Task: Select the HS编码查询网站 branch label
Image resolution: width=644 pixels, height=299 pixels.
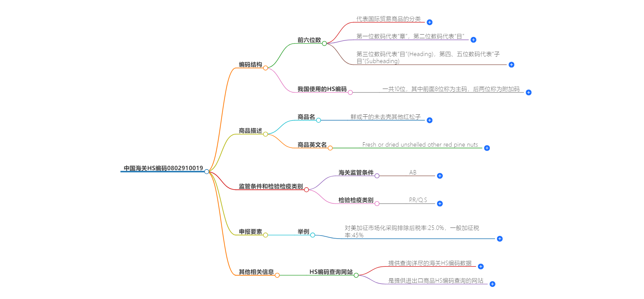Action: coord(331,272)
